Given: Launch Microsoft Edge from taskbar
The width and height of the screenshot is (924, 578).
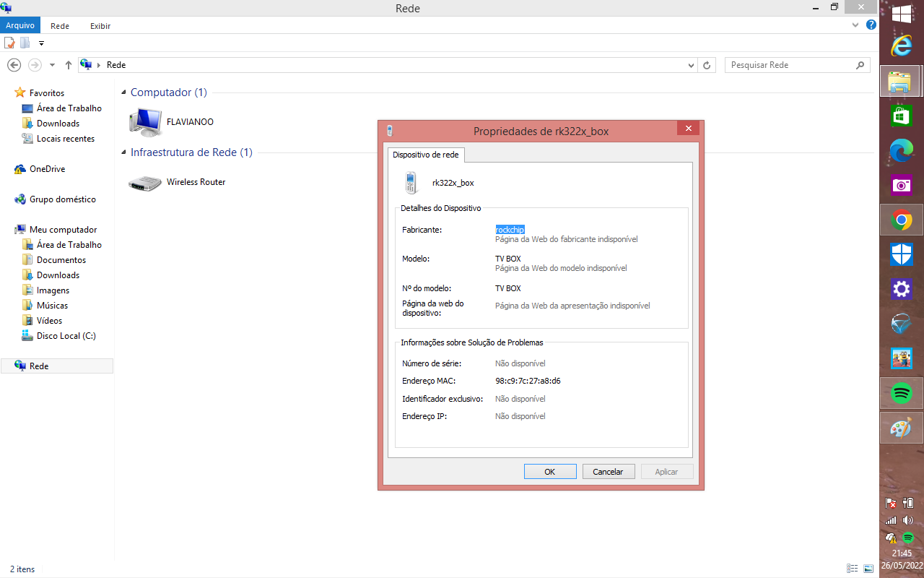Looking at the screenshot, I should pos(902,150).
